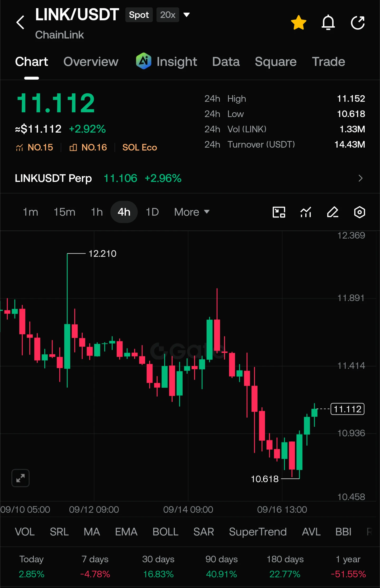
Task: Open LINKUSDT Perp chevron
Action: tap(360, 179)
